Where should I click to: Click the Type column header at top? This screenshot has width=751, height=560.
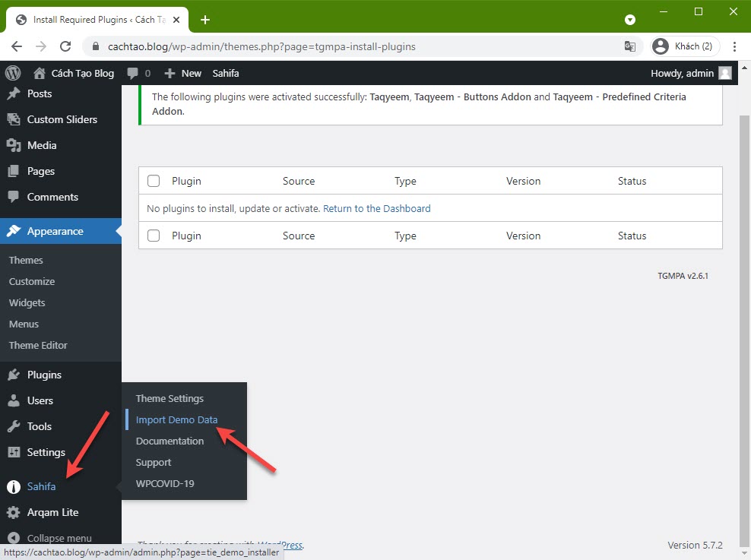(405, 181)
